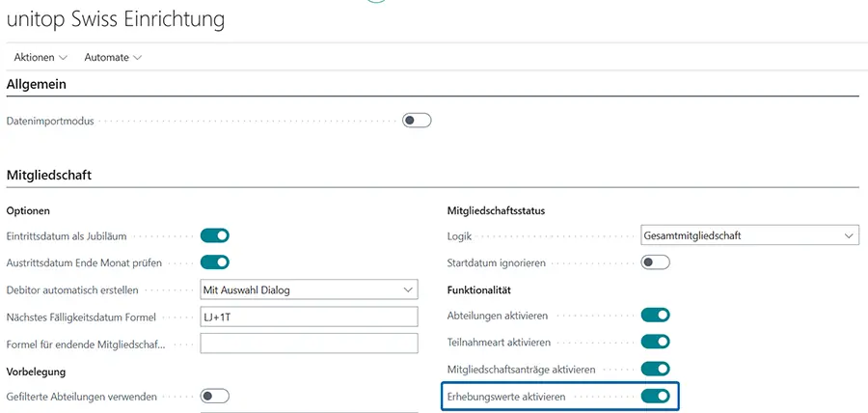Click the Teilnahmeart aktivieren label
The height and width of the screenshot is (413, 868).
click(x=499, y=343)
